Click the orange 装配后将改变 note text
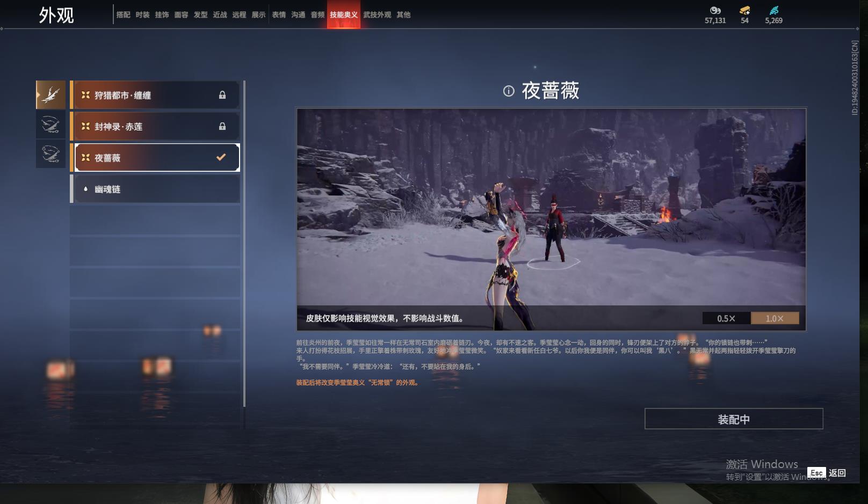868x504 pixels. (x=357, y=383)
